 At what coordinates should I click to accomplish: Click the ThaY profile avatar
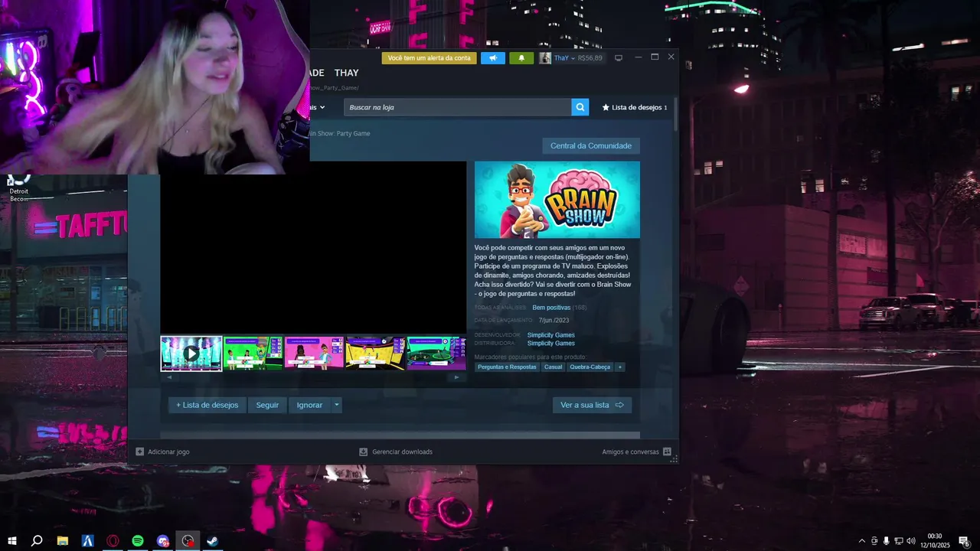pos(545,58)
